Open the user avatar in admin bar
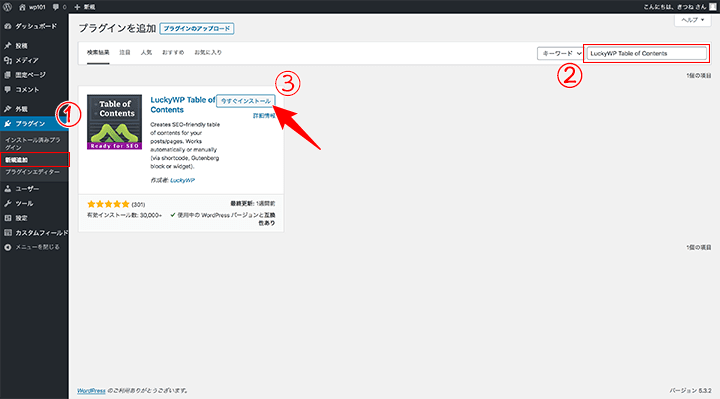720x399 pixels. click(x=713, y=7)
